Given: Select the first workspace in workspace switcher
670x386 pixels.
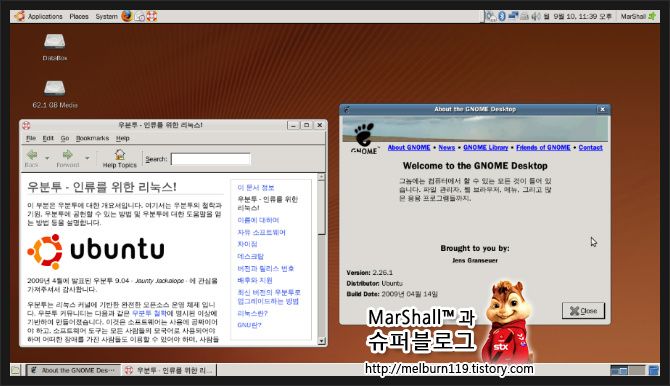Looking at the screenshot, I should 619,370.
